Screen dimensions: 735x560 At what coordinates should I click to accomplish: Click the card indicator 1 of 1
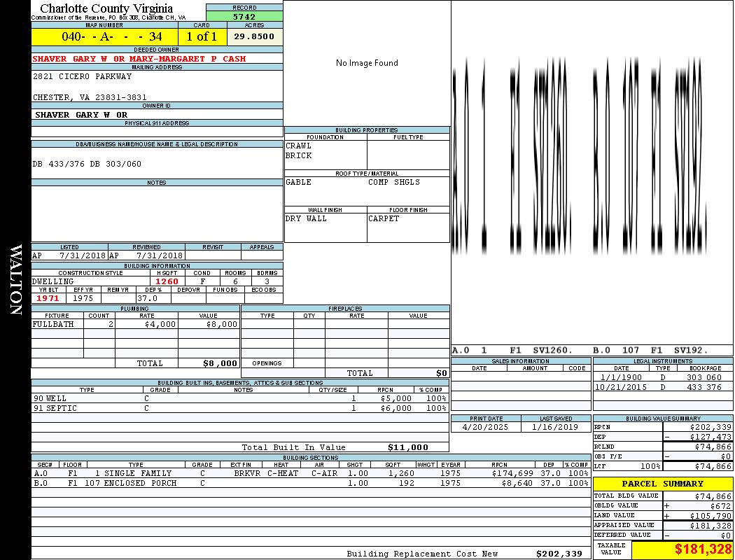(202, 36)
